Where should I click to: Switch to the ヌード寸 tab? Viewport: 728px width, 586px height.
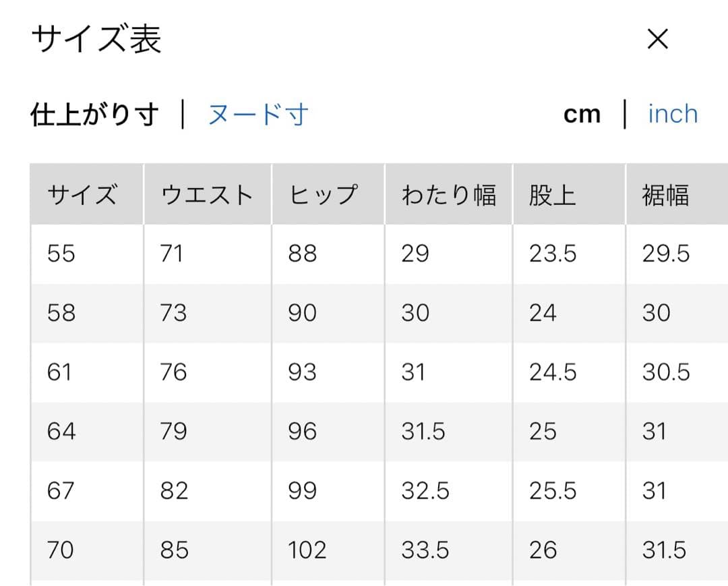(x=257, y=115)
